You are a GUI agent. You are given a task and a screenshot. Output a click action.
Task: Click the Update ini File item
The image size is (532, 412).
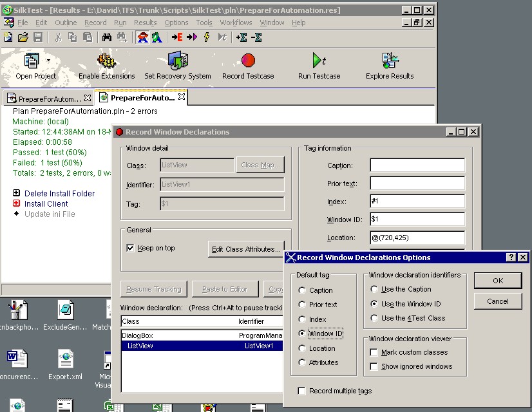tap(50, 214)
